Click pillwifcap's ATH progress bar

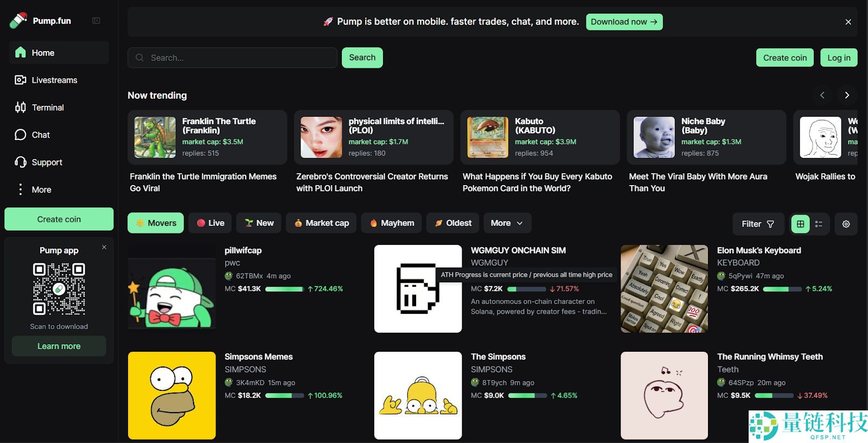pos(284,289)
